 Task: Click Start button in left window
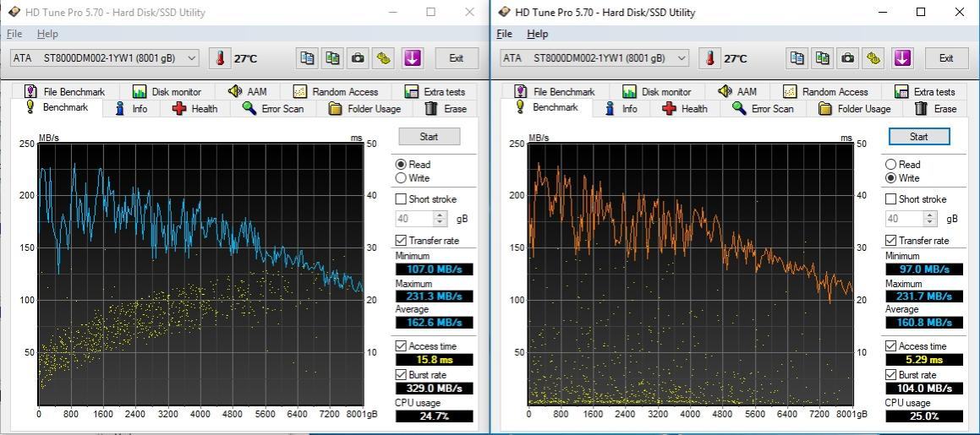click(x=430, y=136)
